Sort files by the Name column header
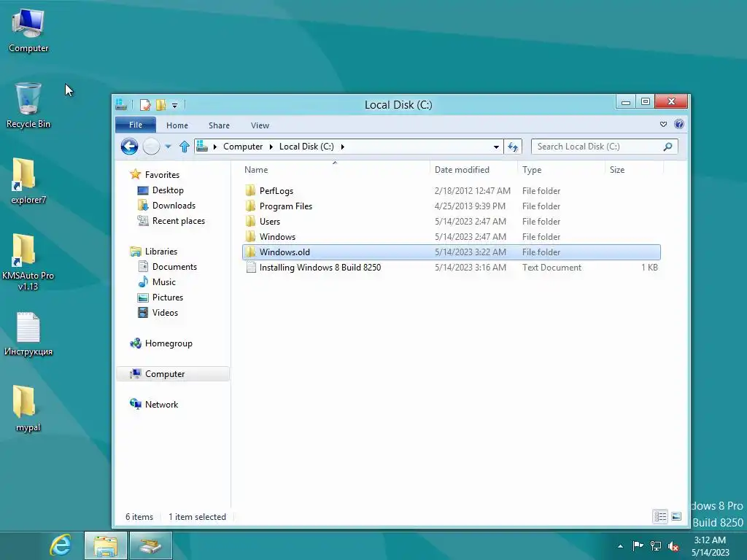The height and width of the screenshot is (560, 747). 334,169
